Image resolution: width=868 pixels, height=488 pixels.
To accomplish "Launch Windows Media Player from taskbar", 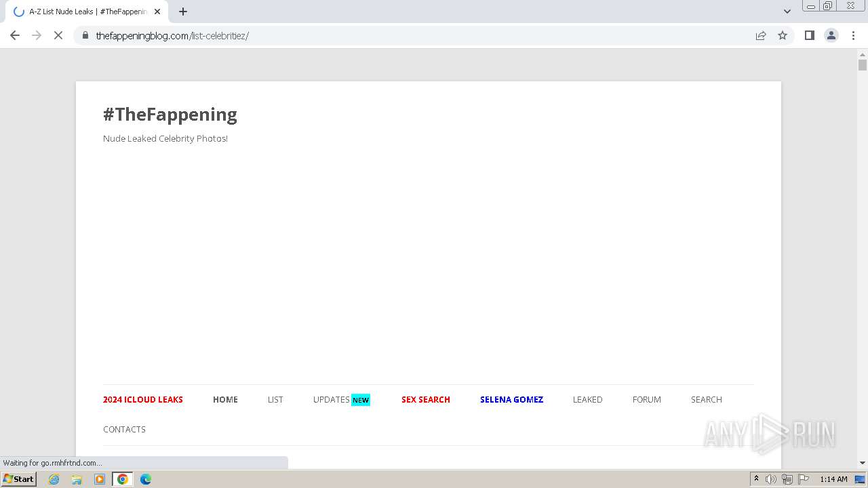I will 100,479.
